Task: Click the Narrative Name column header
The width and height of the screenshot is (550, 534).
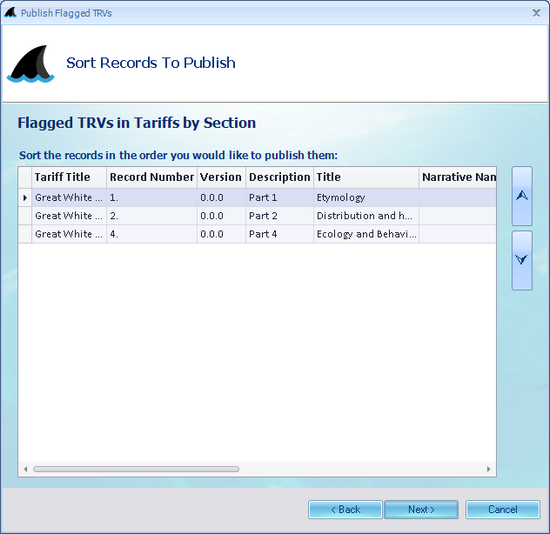Action: click(x=458, y=177)
